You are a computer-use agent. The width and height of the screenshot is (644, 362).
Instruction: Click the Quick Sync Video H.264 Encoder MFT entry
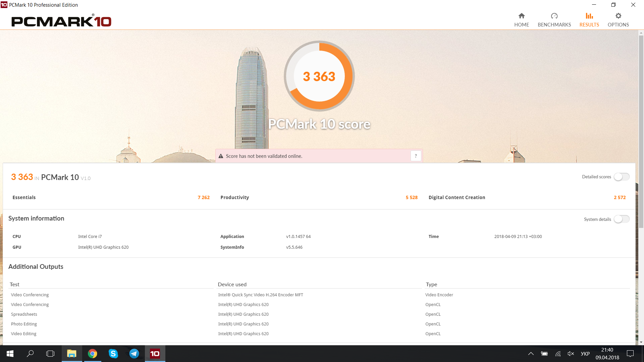coord(261,295)
